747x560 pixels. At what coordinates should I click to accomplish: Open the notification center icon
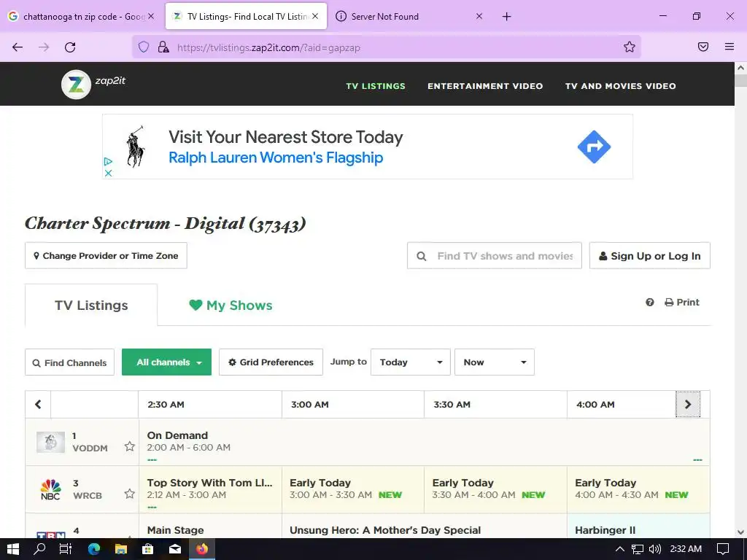[x=723, y=549]
